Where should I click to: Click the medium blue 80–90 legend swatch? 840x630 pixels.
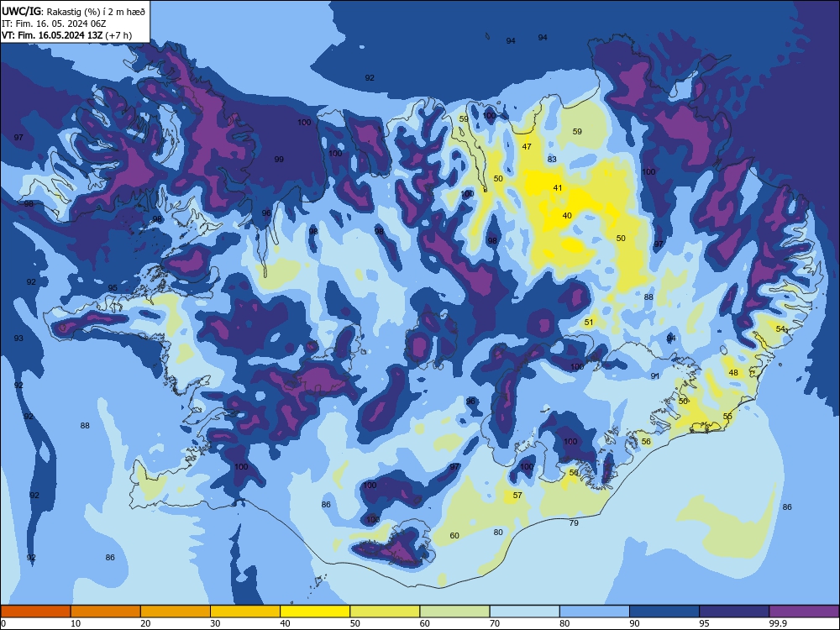[x=595, y=612]
